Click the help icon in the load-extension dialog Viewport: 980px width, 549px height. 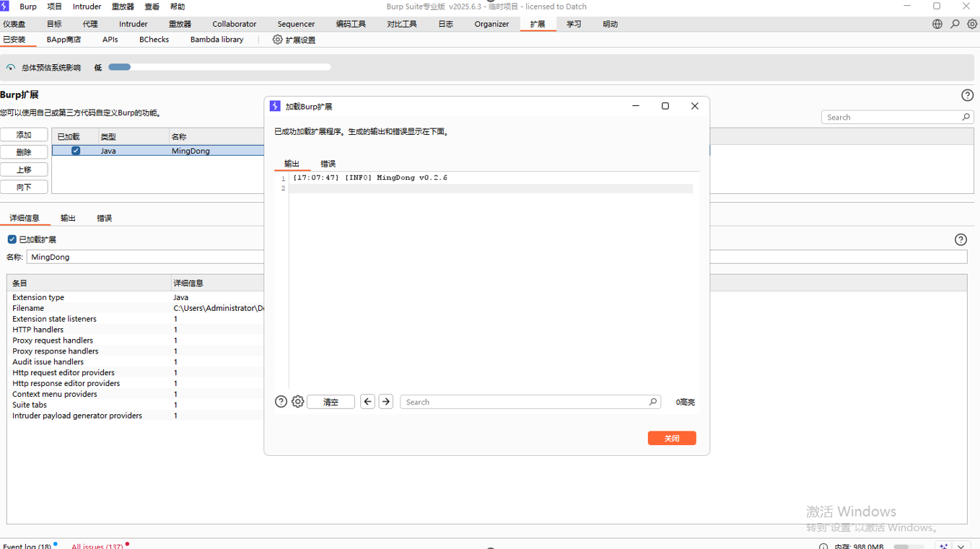(281, 402)
